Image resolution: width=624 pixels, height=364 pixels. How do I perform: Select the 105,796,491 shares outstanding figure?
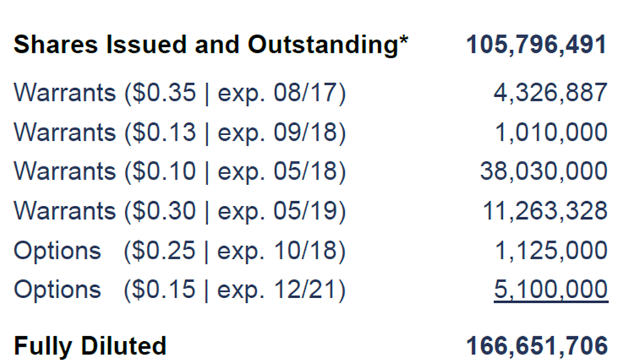[536, 45]
